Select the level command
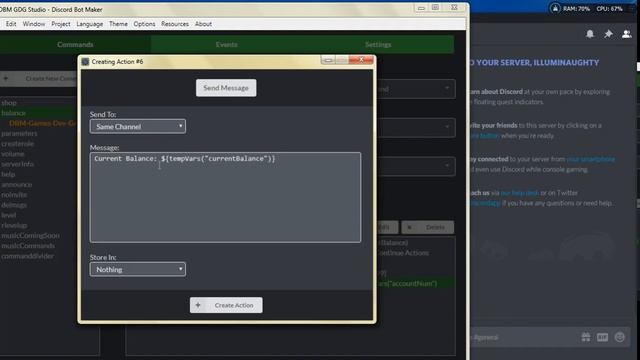This screenshot has height=360, width=640. coord(9,215)
